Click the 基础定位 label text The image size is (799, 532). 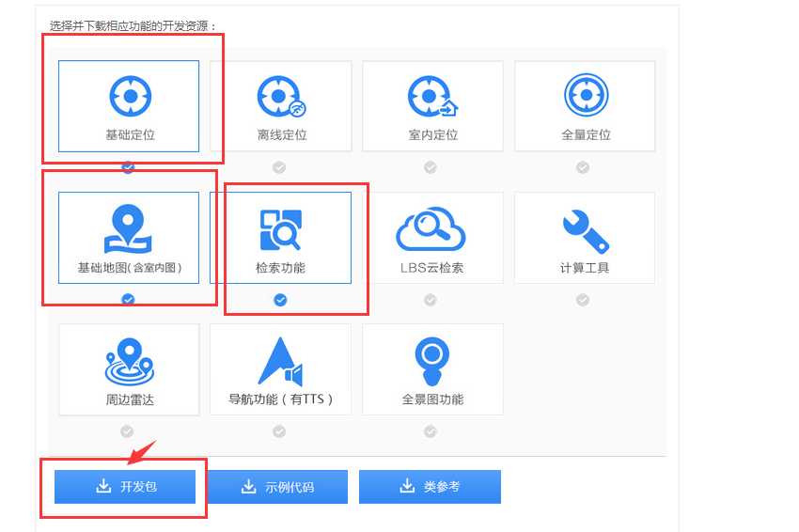click(x=130, y=134)
